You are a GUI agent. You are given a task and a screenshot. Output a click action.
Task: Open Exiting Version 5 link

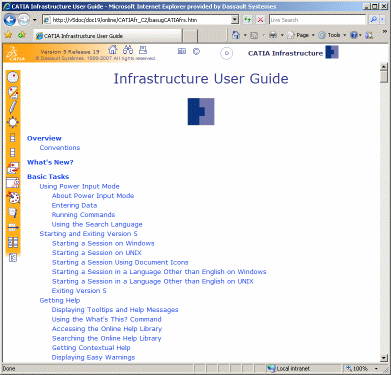(79, 291)
